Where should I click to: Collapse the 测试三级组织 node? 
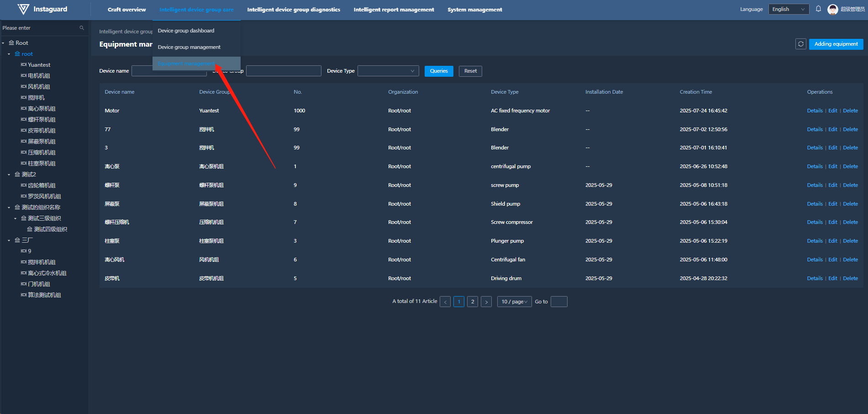[16, 218]
